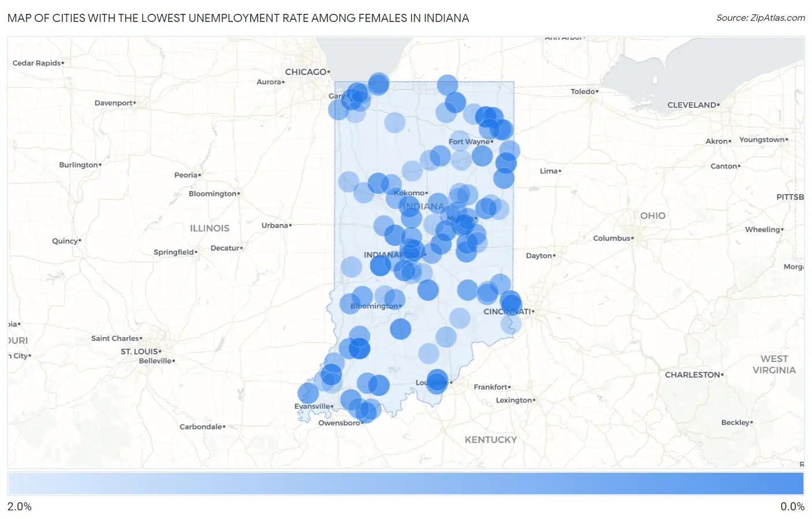This screenshot has width=812, height=519.
Task: Click the Owensboro city label
Action: coord(339,423)
